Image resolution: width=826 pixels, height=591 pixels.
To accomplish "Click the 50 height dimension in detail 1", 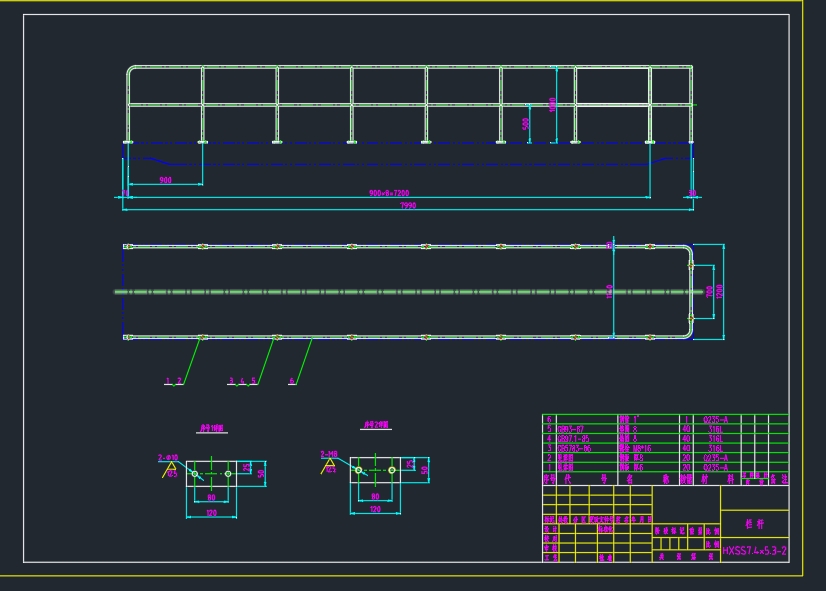I will coord(261,474).
